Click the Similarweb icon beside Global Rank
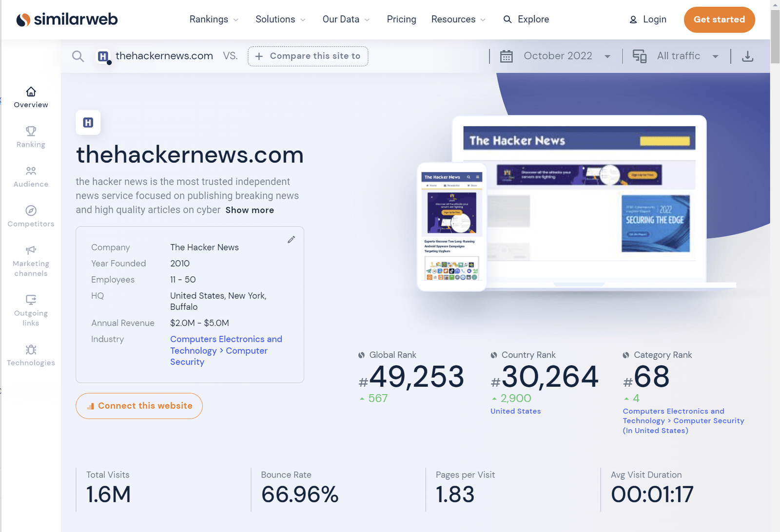 click(361, 355)
